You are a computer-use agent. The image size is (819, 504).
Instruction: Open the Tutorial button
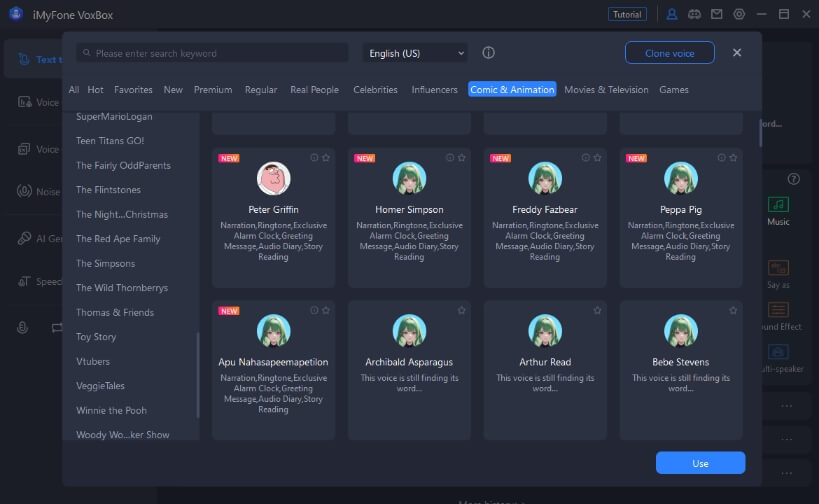627,14
